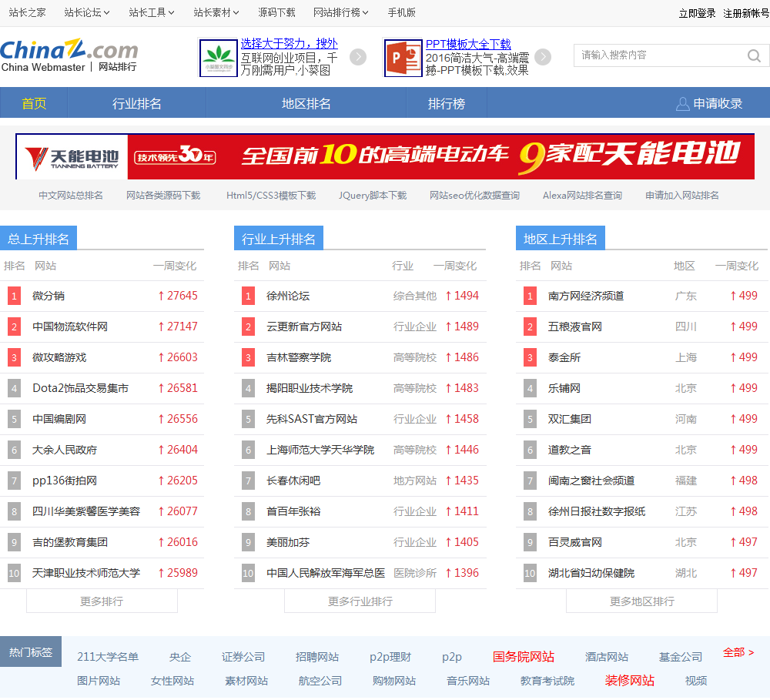The width and height of the screenshot is (770, 700).
Task: Open the PowerPoint template ad image
Action: 403,58
